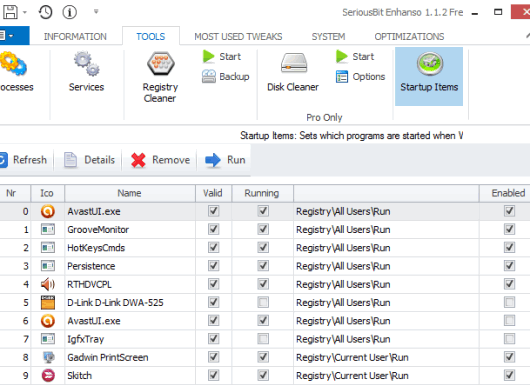Toggle Valid checkbox for D-Link DWA-525
Image resolution: width=530 pixels, height=386 pixels.
pyautogui.click(x=213, y=303)
